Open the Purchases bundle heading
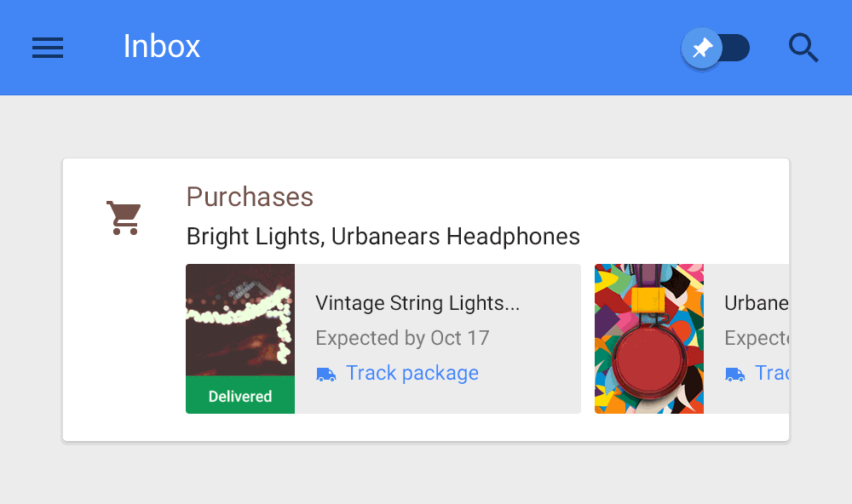Viewport: 852px width, 504px height. pos(250,198)
